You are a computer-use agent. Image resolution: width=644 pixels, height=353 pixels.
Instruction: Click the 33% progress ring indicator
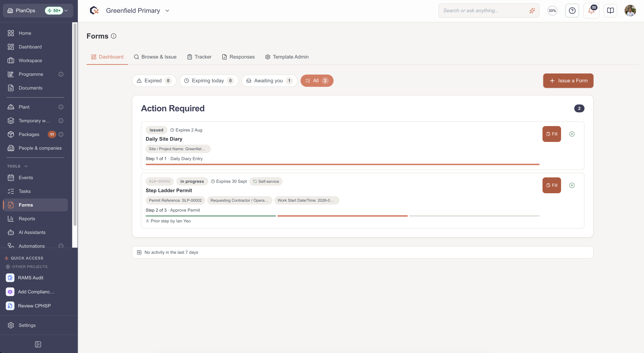tap(552, 10)
